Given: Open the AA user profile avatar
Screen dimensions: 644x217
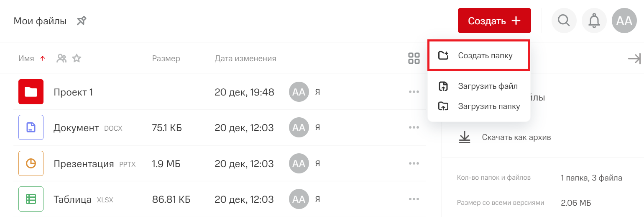Looking at the screenshot, I should point(624,21).
